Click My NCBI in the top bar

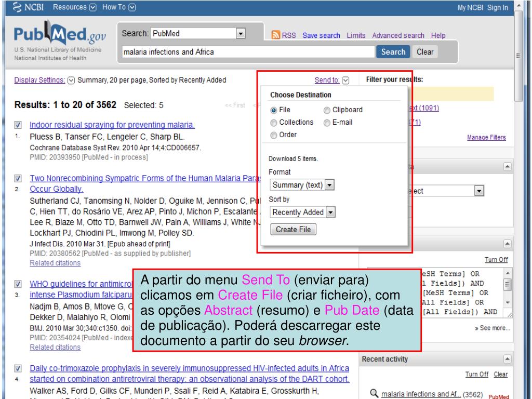coord(470,7)
